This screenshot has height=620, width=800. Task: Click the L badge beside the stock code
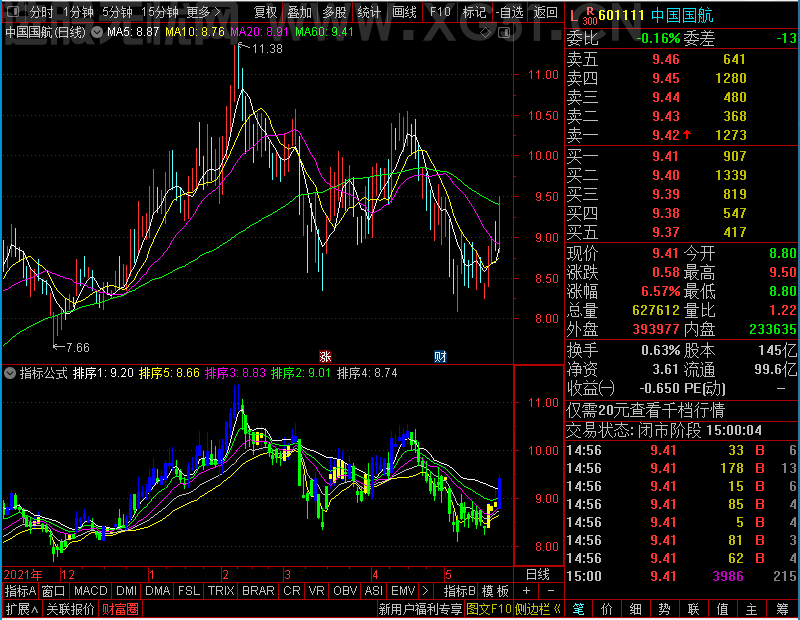[574, 16]
